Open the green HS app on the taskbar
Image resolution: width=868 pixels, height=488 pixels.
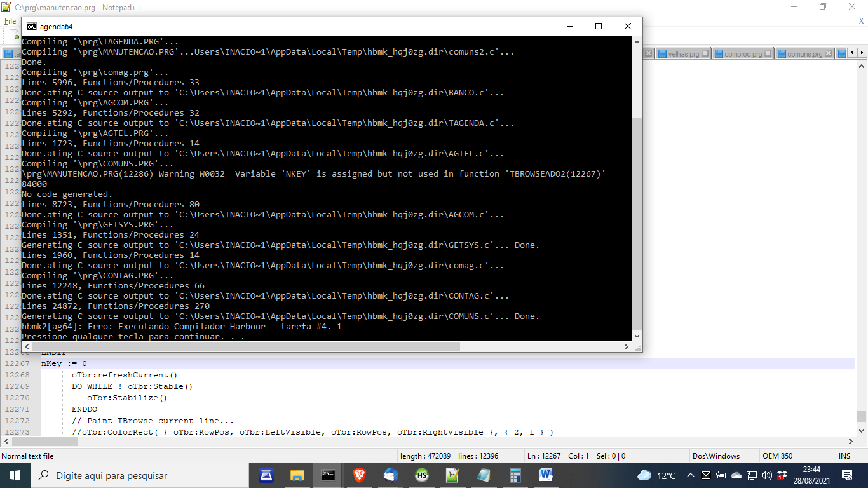click(x=421, y=475)
